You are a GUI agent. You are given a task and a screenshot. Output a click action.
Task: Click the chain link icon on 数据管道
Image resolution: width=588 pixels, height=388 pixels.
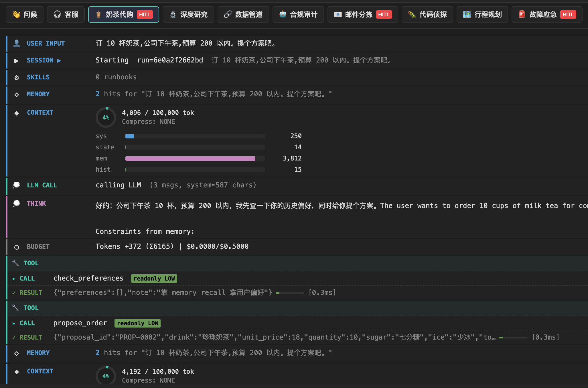tap(228, 14)
